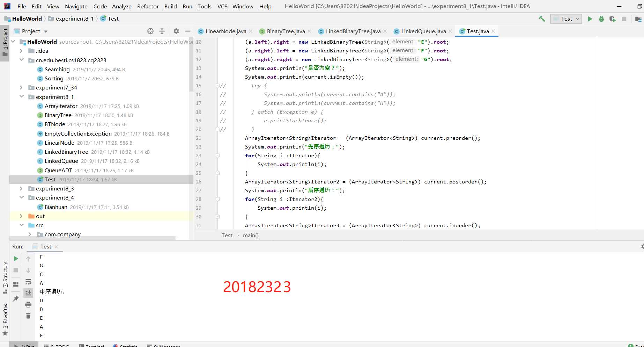
Task: Click the Project structure icon at top right
Action: click(x=638, y=19)
